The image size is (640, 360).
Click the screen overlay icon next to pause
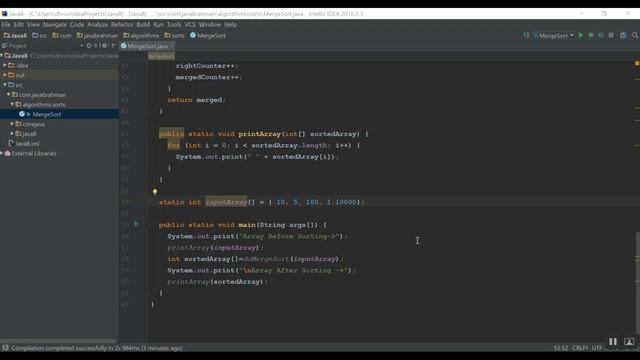tap(629, 342)
